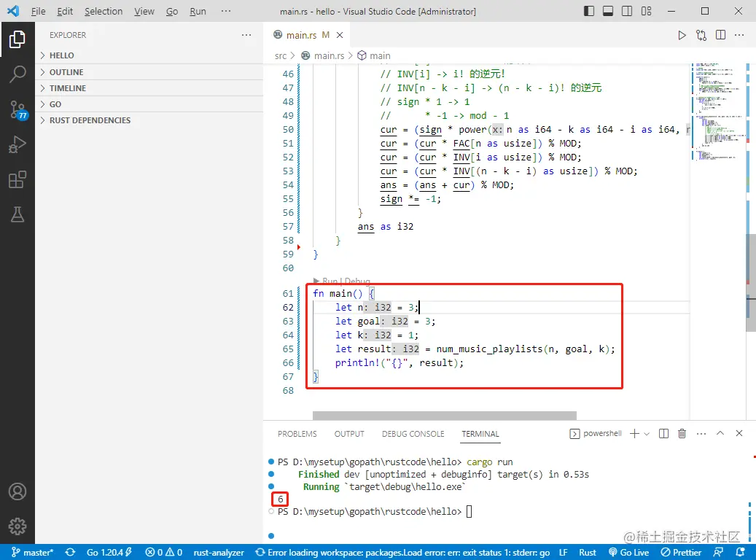Open the Testing flask view
This screenshot has height=560, width=756.
point(17,214)
